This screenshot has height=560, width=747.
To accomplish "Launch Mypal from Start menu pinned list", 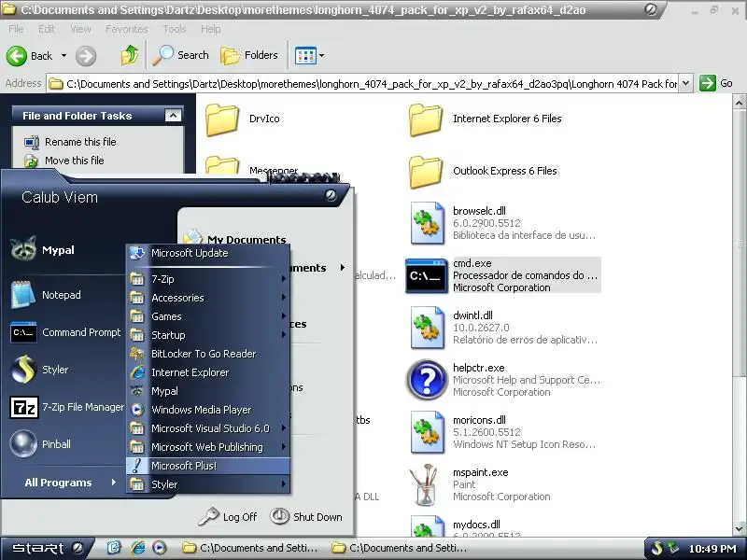I will coord(64,250).
